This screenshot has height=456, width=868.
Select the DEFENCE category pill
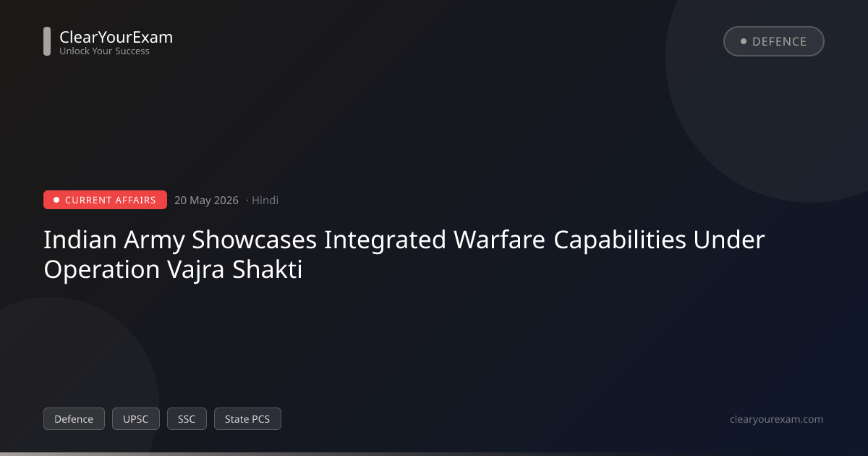[774, 41]
